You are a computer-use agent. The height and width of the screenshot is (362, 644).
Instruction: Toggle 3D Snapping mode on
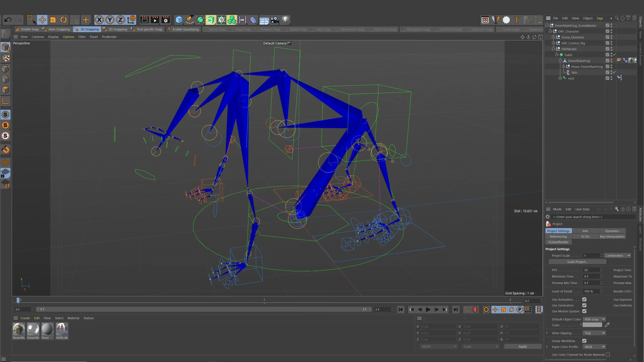coord(87,29)
